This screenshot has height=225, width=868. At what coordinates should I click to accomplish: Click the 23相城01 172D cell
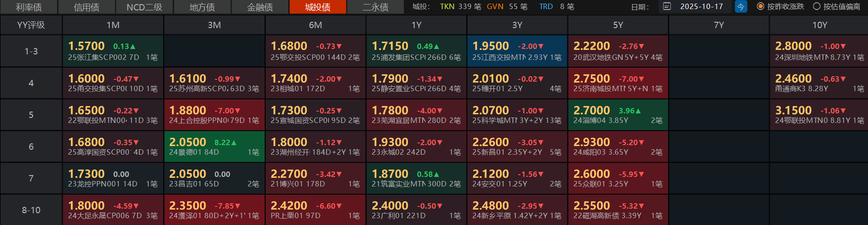pyautogui.click(x=315, y=83)
